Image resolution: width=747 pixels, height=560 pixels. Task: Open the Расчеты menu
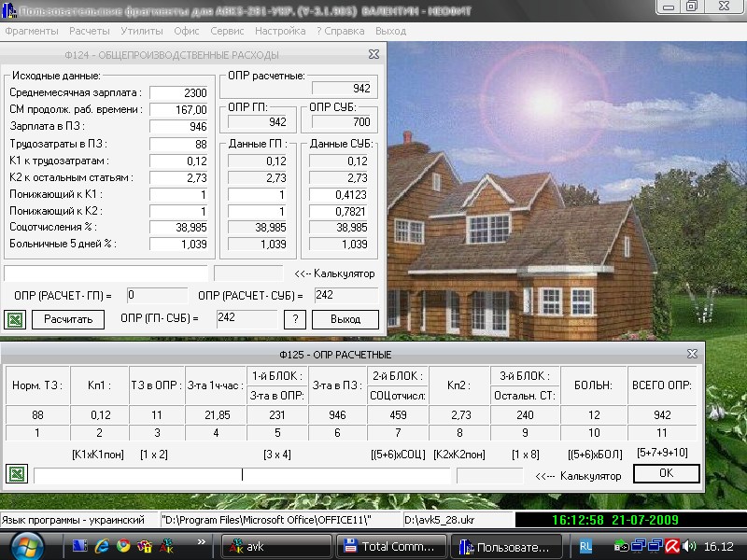(90, 31)
